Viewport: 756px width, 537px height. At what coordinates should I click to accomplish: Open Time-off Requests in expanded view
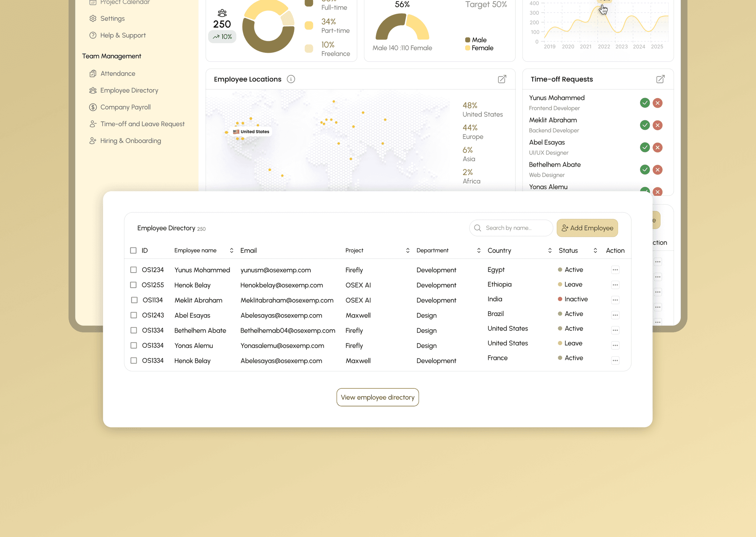pyautogui.click(x=660, y=79)
